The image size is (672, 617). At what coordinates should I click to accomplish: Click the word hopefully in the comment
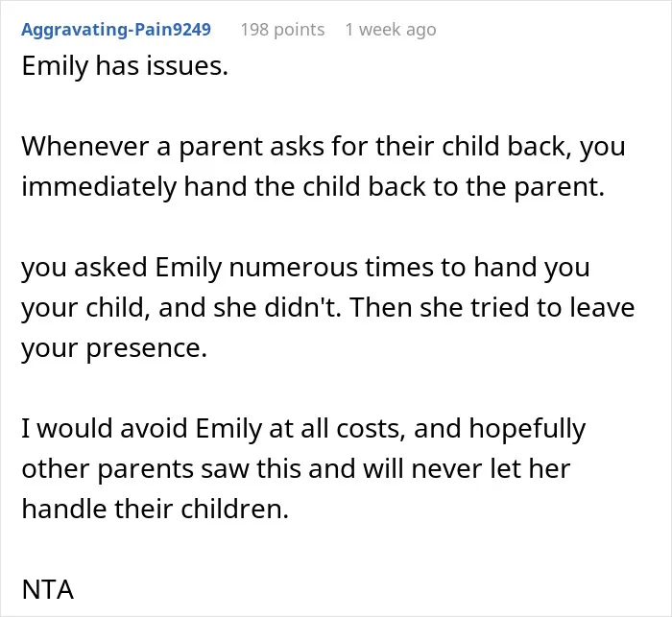[527, 429]
